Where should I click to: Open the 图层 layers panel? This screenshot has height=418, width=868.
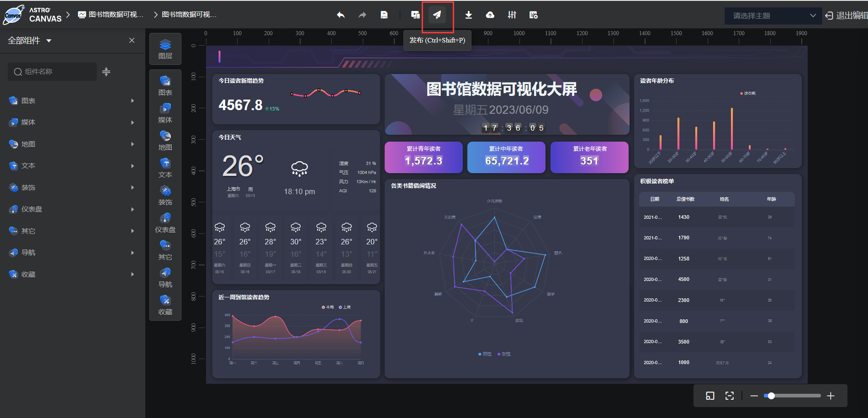tap(165, 48)
